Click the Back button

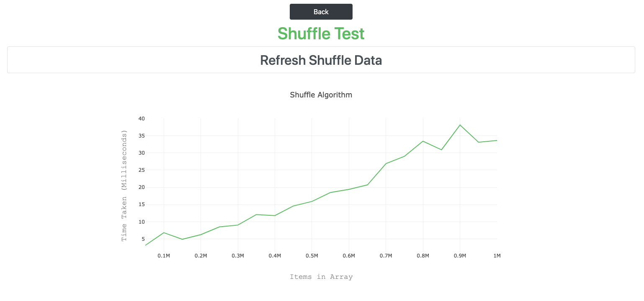coord(321,12)
